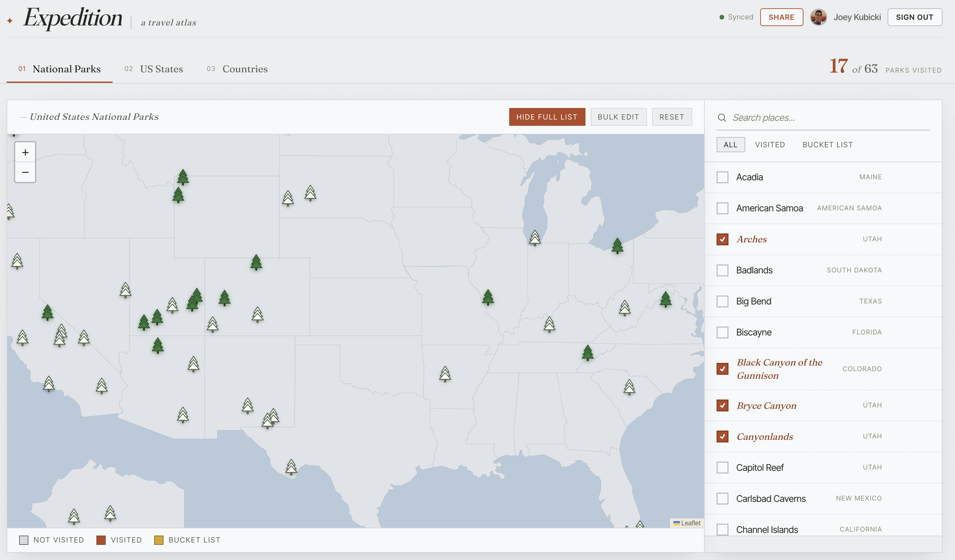Open Joey Kubicki's profile avatar
The height and width of the screenshot is (560, 955).
pyautogui.click(x=818, y=17)
